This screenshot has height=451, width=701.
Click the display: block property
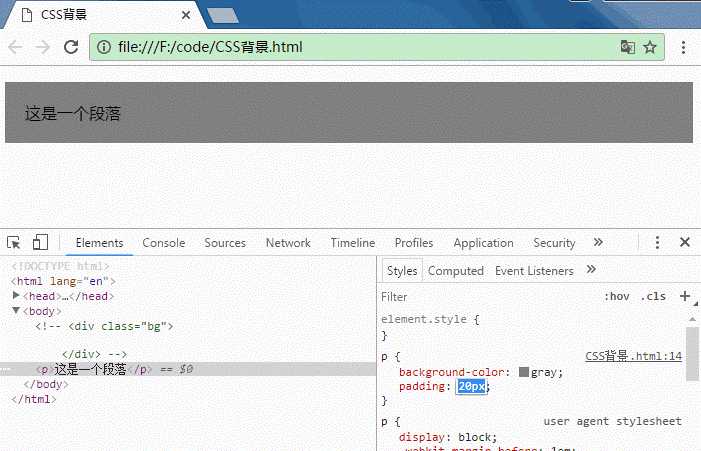[x=448, y=437]
